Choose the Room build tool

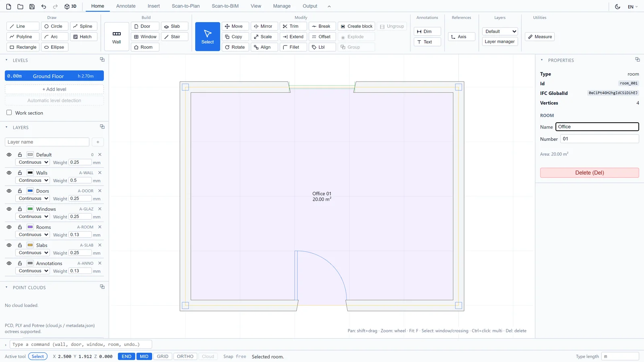tap(145, 47)
